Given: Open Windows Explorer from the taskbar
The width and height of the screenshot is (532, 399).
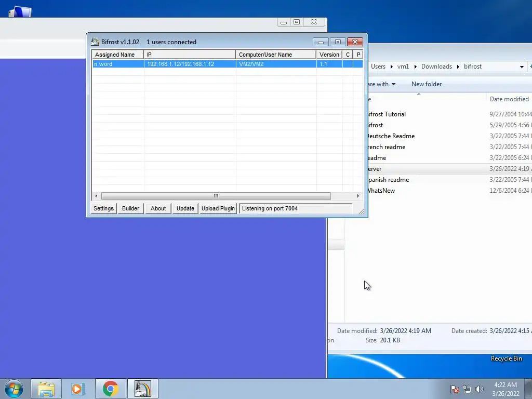Looking at the screenshot, I should point(46,389).
